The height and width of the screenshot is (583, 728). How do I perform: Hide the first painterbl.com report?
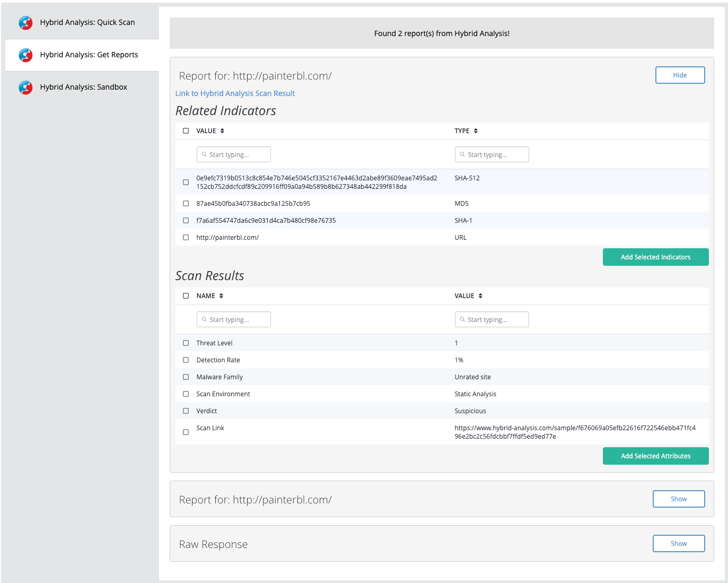680,75
